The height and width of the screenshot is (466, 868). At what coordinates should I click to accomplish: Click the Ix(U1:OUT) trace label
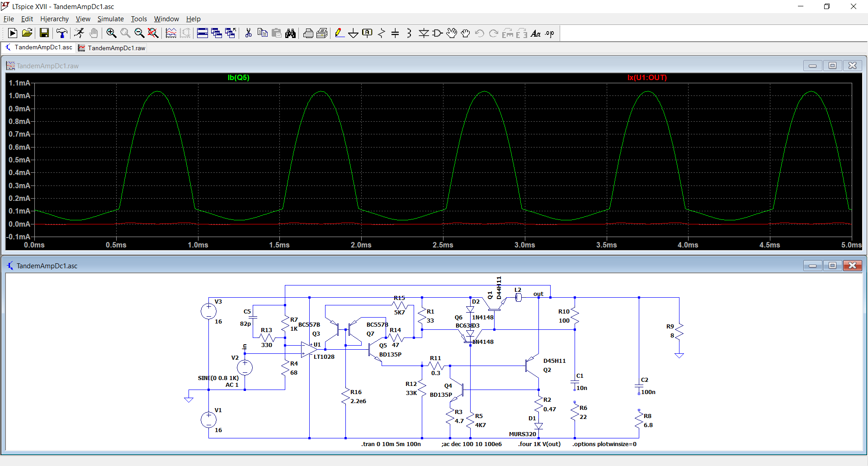tap(647, 77)
